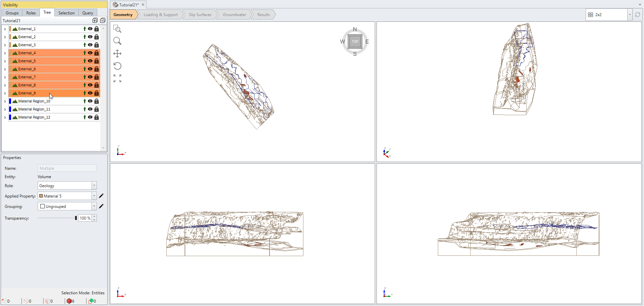Click the magnifier zoom tool

tap(117, 41)
